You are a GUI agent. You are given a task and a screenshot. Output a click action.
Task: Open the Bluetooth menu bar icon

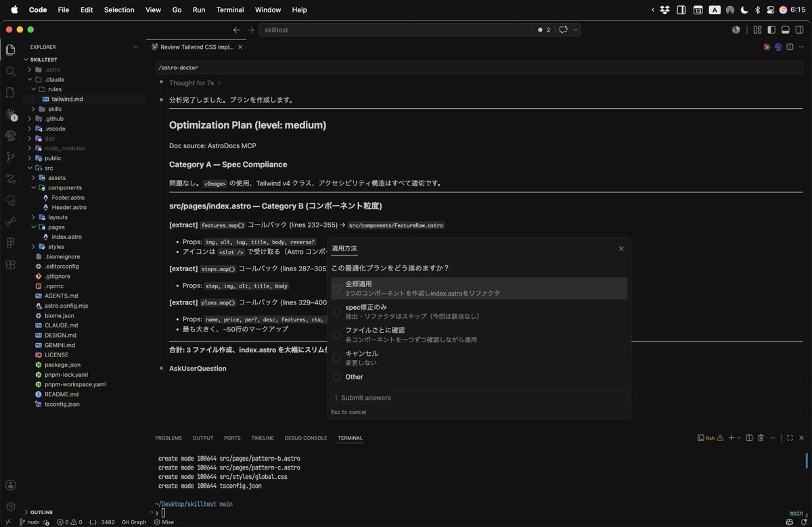click(x=757, y=10)
